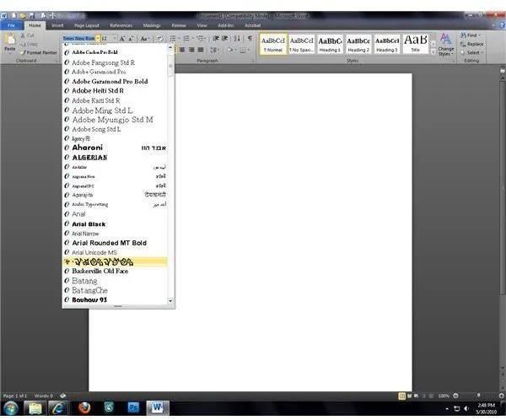Select the highlighted symbol font entry
This screenshot has height=420, width=506.
[x=115, y=261]
